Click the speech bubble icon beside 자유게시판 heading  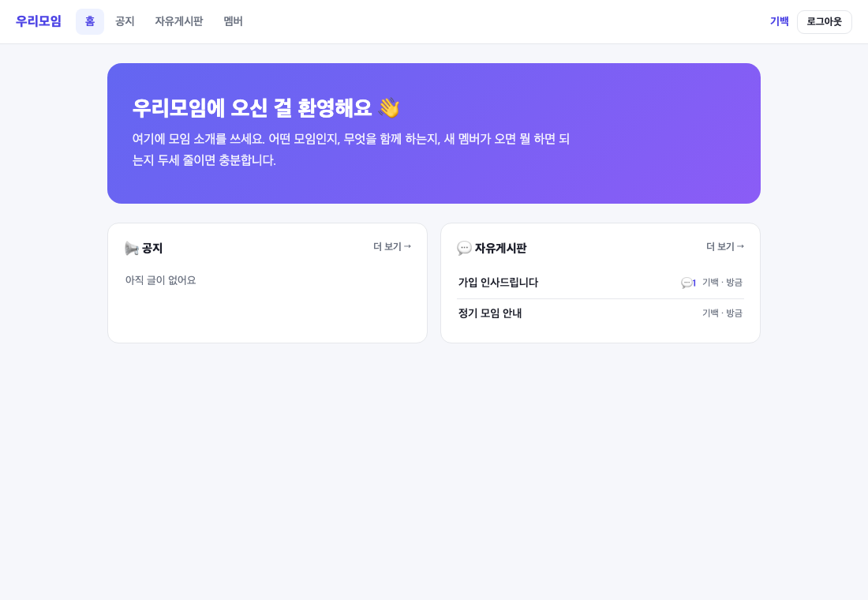point(464,248)
